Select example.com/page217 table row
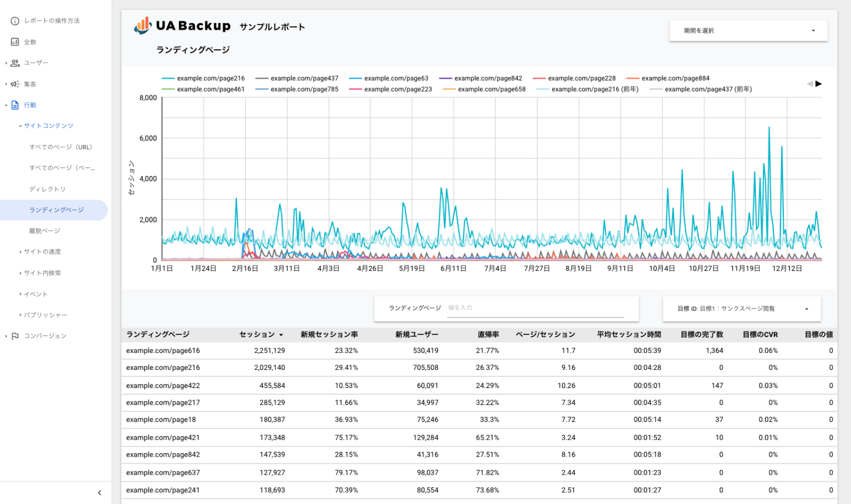Screen dimensions: 851x504 point(479,403)
